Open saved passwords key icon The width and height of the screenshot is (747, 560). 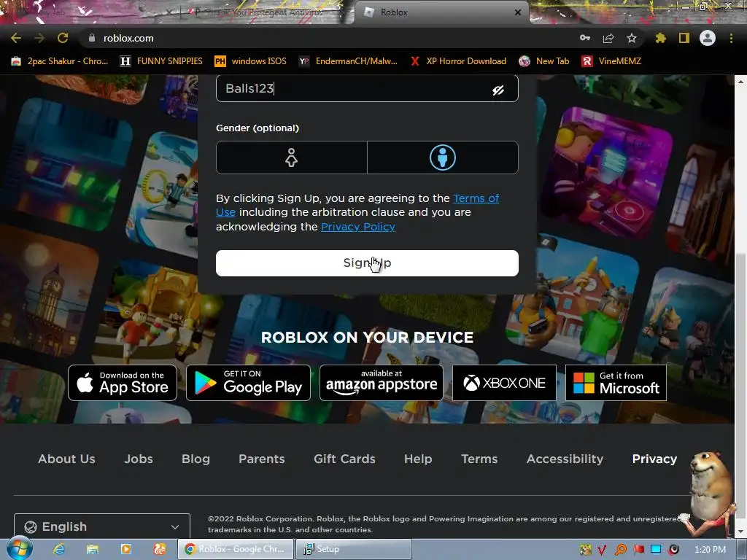click(x=585, y=38)
